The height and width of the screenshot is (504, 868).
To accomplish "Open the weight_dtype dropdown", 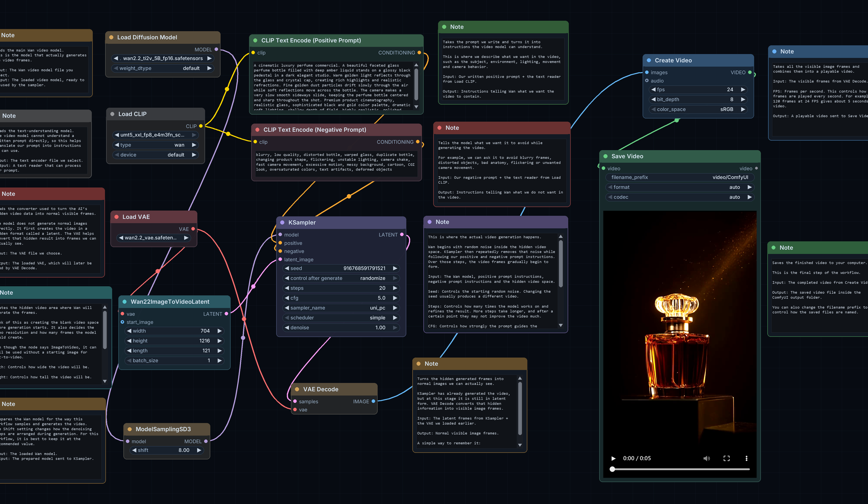I will (x=163, y=68).
